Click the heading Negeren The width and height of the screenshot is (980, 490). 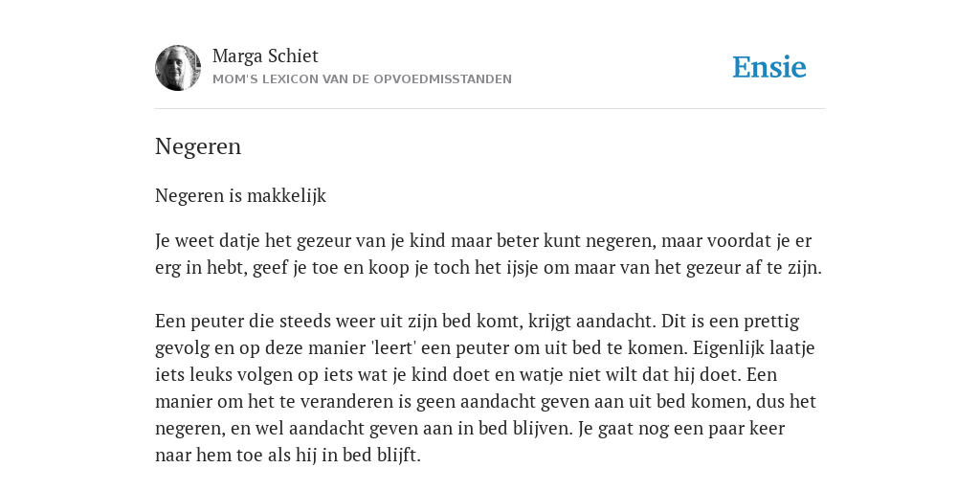point(197,146)
